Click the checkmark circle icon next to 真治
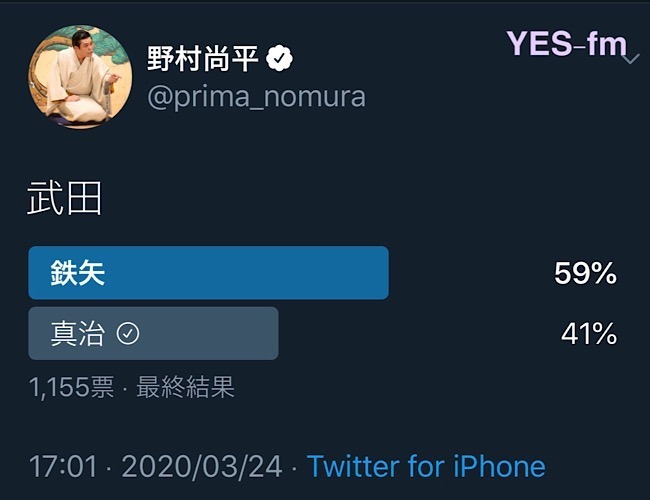 [x=128, y=334]
